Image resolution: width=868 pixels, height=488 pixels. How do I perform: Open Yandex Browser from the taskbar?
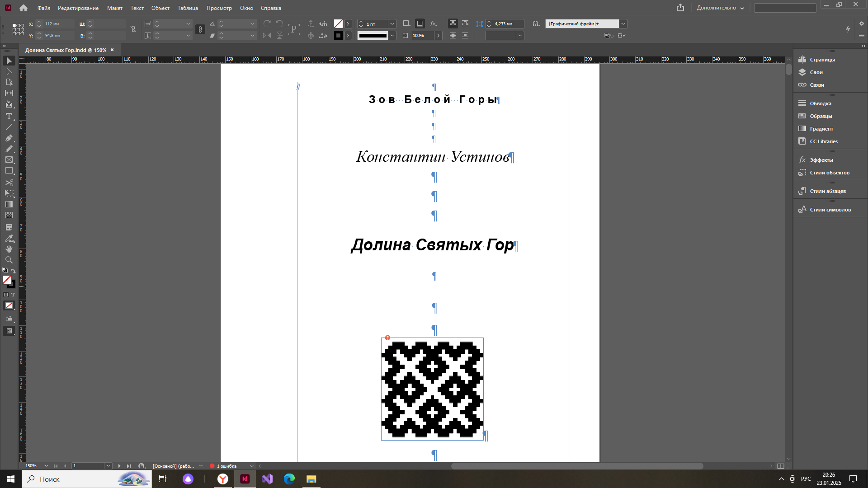pos(223,479)
